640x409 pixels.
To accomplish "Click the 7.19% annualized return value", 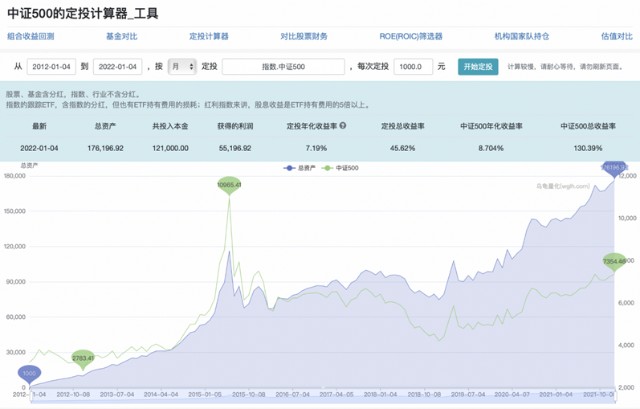I will pos(316,148).
